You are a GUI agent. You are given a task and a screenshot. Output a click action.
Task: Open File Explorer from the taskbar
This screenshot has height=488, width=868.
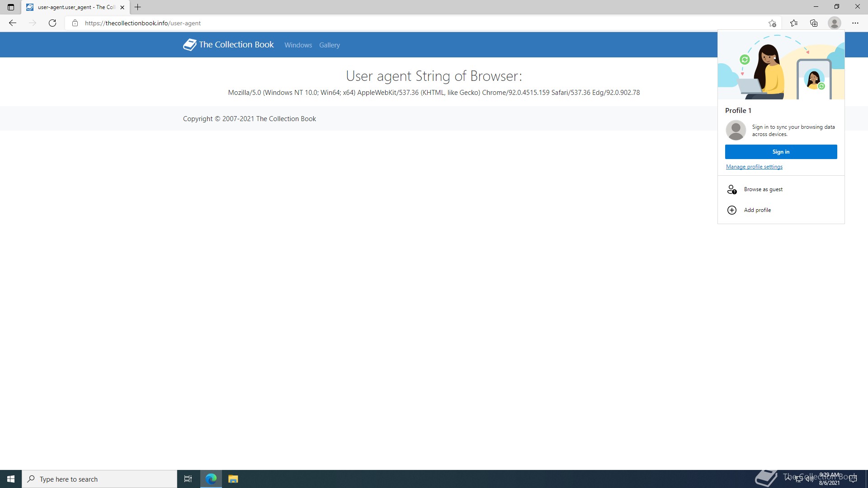coord(233,479)
